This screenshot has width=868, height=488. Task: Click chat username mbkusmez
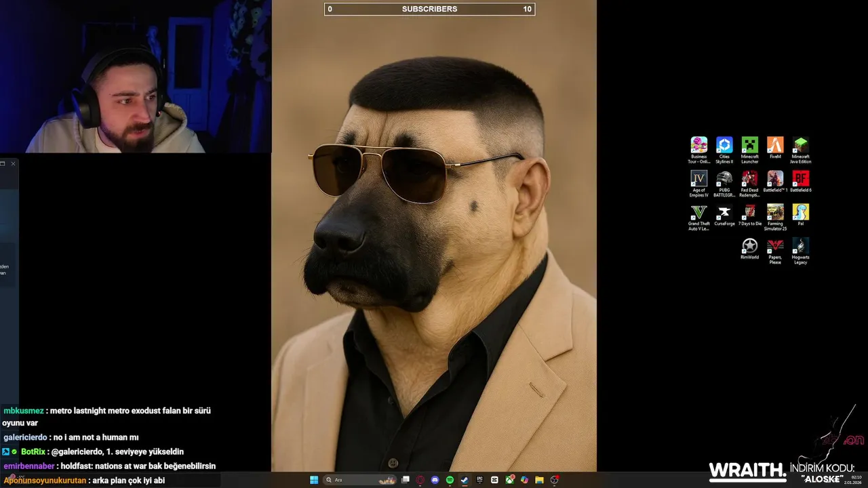24,411
